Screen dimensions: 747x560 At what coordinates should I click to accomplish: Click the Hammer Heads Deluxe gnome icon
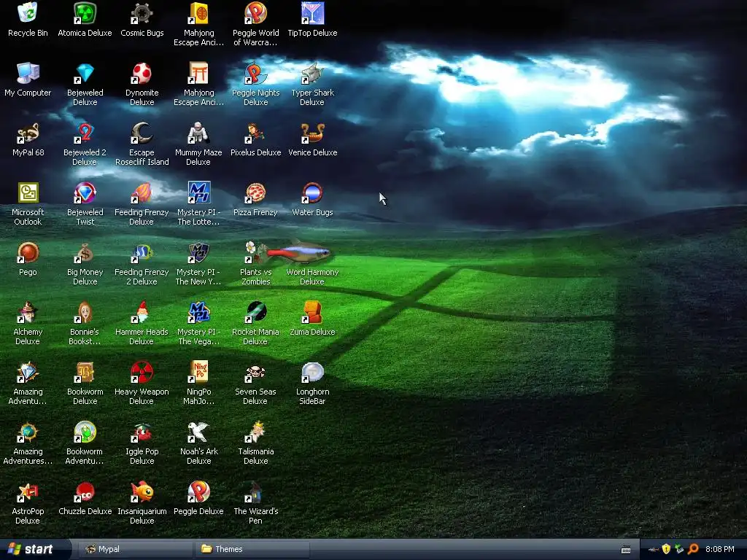[x=142, y=312]
